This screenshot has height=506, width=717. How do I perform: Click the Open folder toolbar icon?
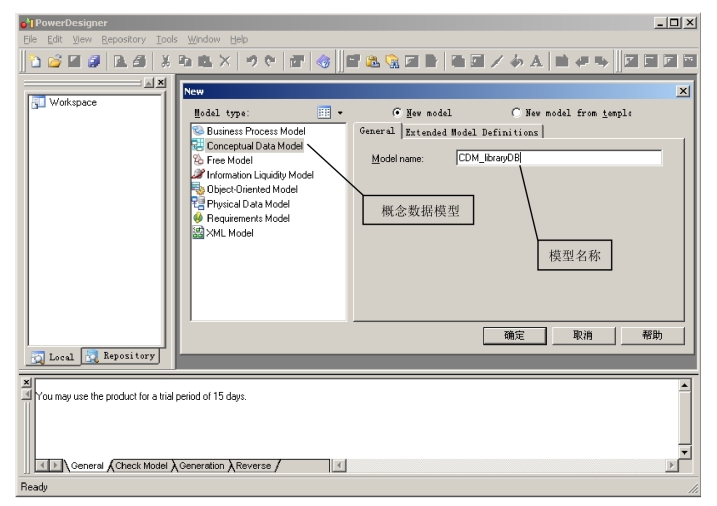click(55, 61)
